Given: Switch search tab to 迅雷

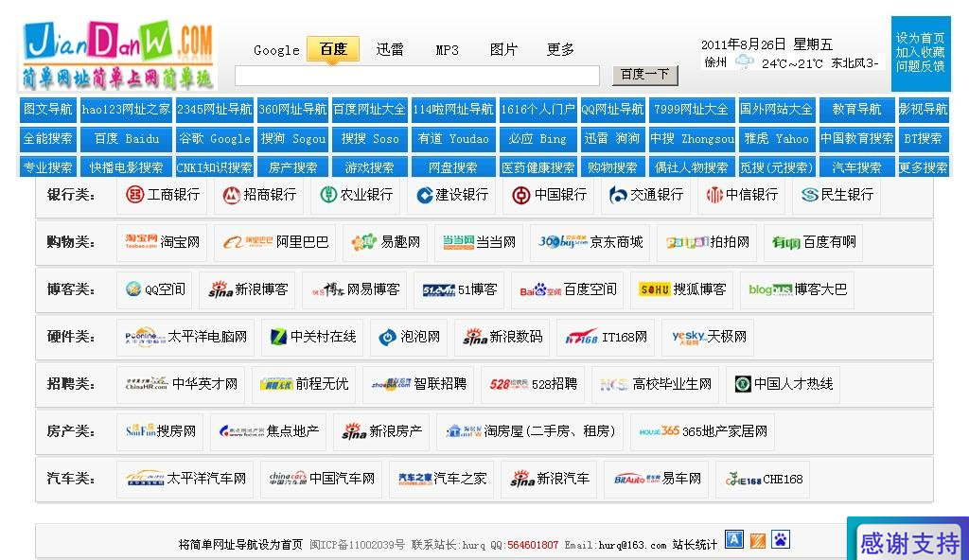Looking at the screenshot, I should [390, 49].
